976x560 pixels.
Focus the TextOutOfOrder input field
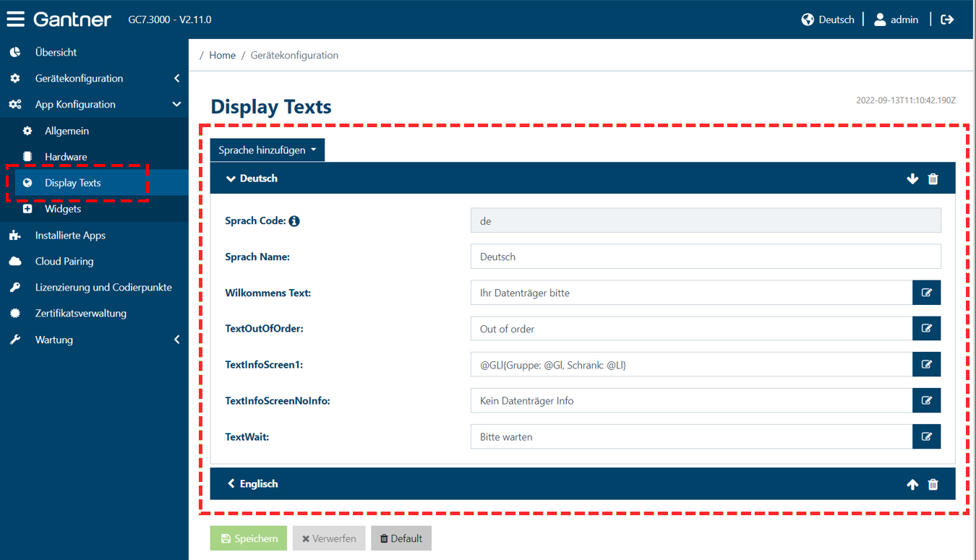point(691,329)
